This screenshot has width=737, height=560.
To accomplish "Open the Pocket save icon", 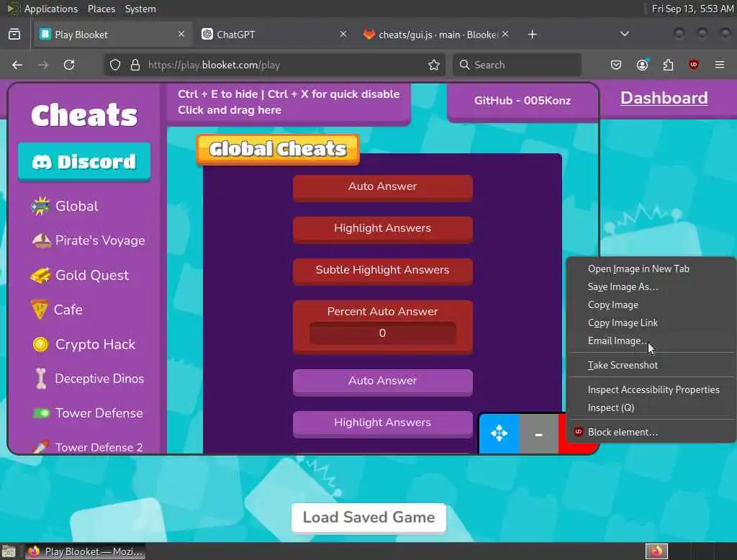I will tap(616, 65).
